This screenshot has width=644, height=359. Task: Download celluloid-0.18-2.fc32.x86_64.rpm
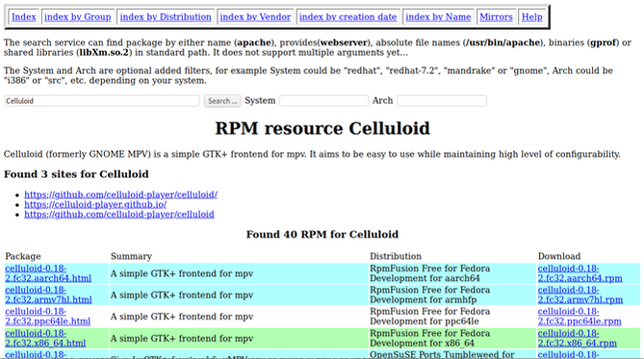[x=578, y=338]
